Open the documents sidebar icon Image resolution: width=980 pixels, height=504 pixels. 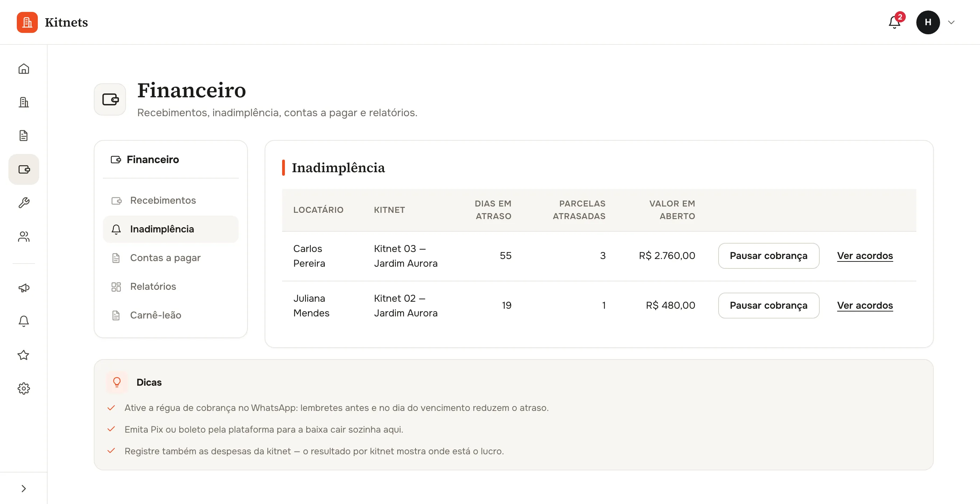pyautogui.click(x=23, y=136)
